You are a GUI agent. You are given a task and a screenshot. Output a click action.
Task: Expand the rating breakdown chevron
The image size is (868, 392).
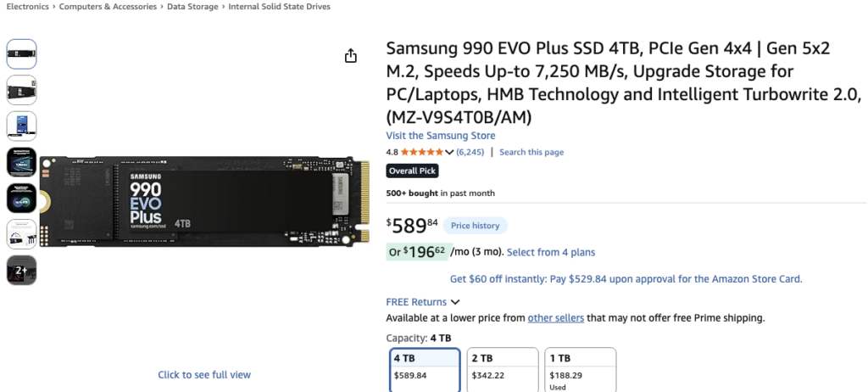click(x=449, y=153)
